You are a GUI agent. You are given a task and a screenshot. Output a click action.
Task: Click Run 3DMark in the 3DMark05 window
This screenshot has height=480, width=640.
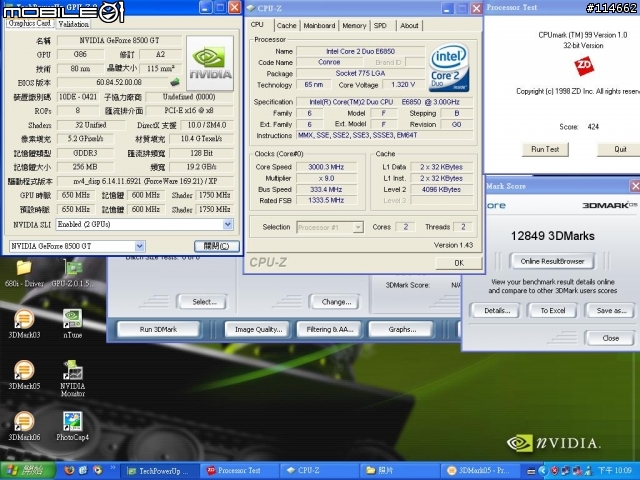pyautogui.click(x=158, y=329)
